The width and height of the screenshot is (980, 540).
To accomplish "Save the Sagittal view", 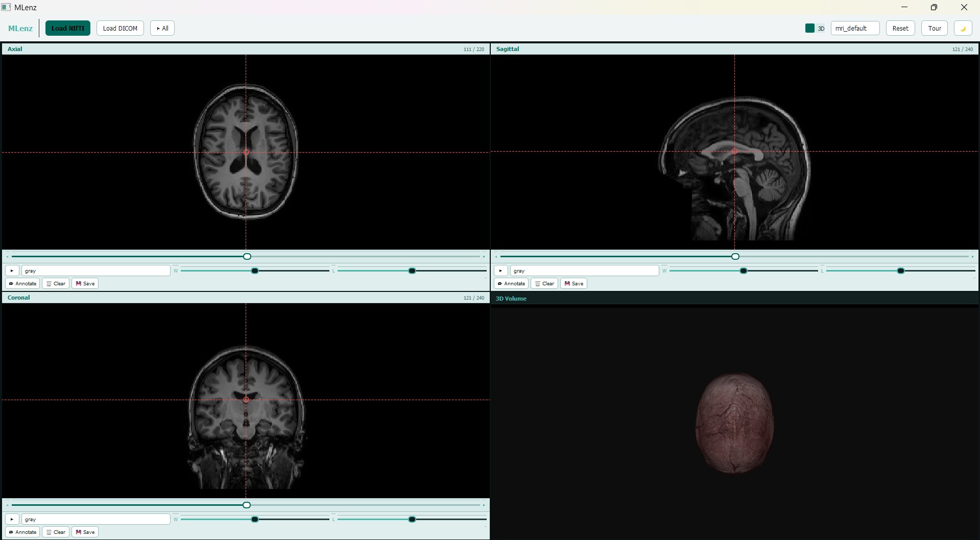I will (574, 283).
